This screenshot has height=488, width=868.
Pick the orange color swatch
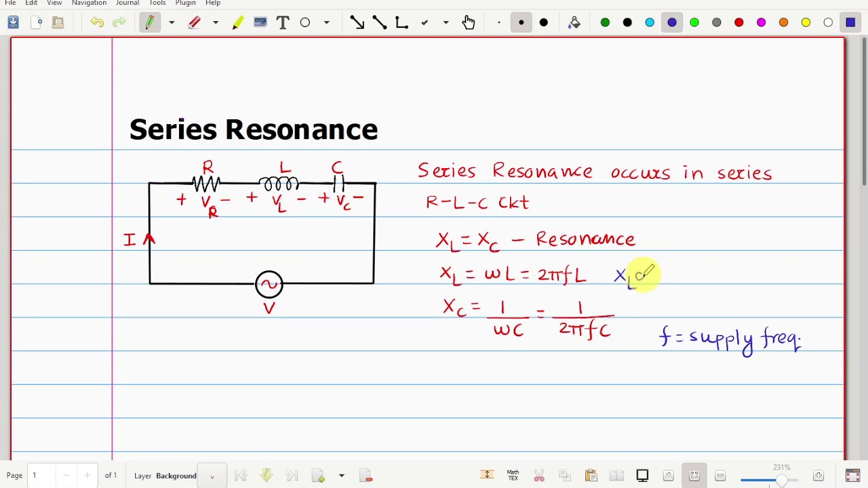coord(784,22)
